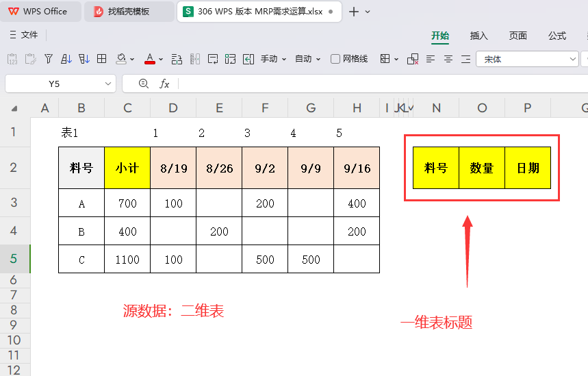Click the clear formatting icon with red x
The width and height of the screenshot is (588, 376).
coord(413,59)
